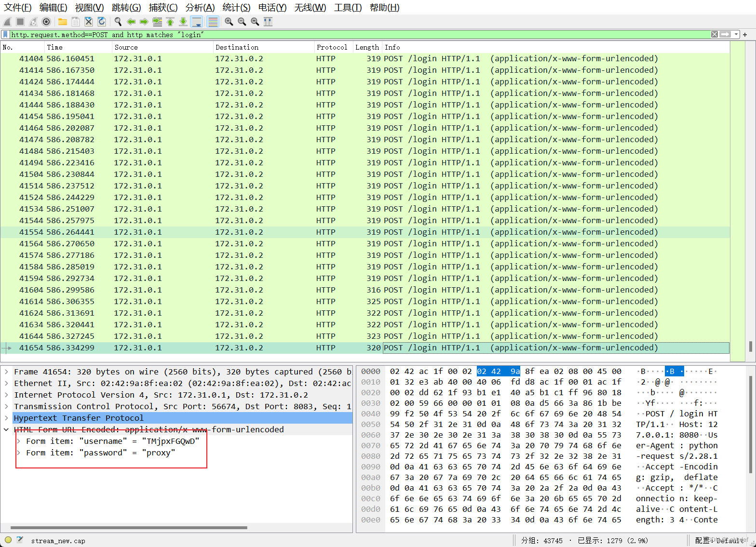Expand Internet Protocol Version 4 row

pos(6,395)
